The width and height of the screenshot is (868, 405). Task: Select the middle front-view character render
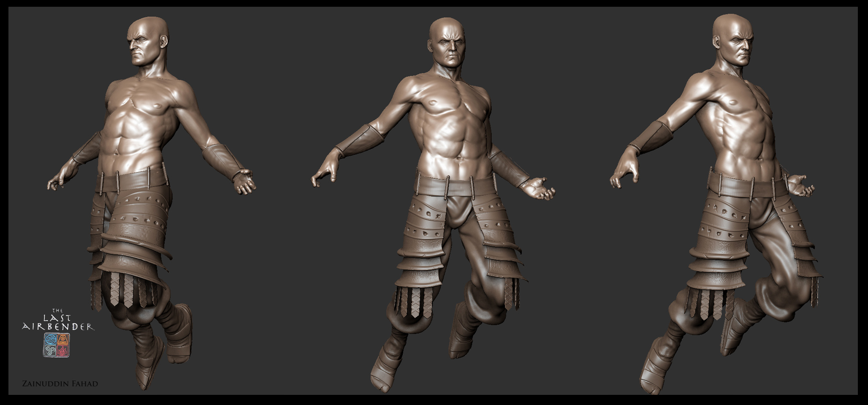point(433,205)
